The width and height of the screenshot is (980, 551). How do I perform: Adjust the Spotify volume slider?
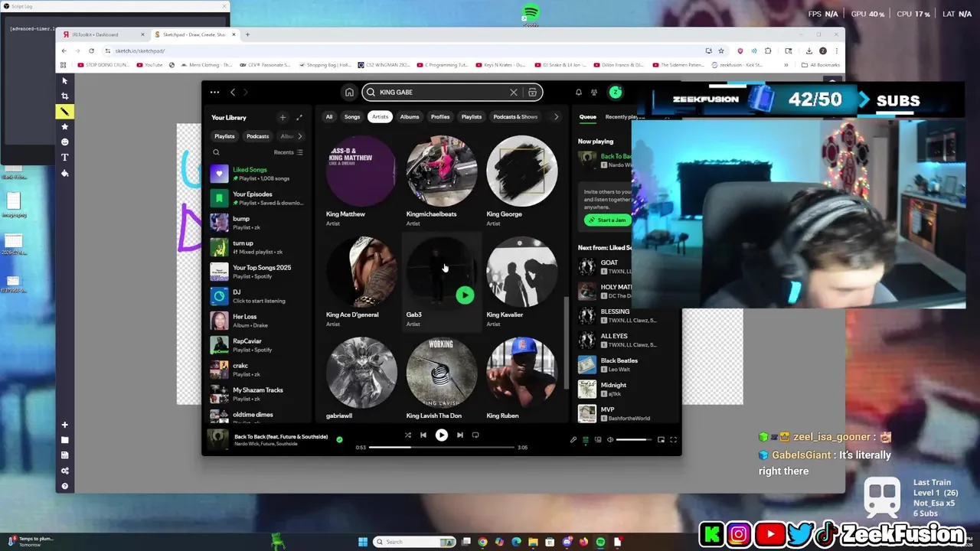click(632, 439)
